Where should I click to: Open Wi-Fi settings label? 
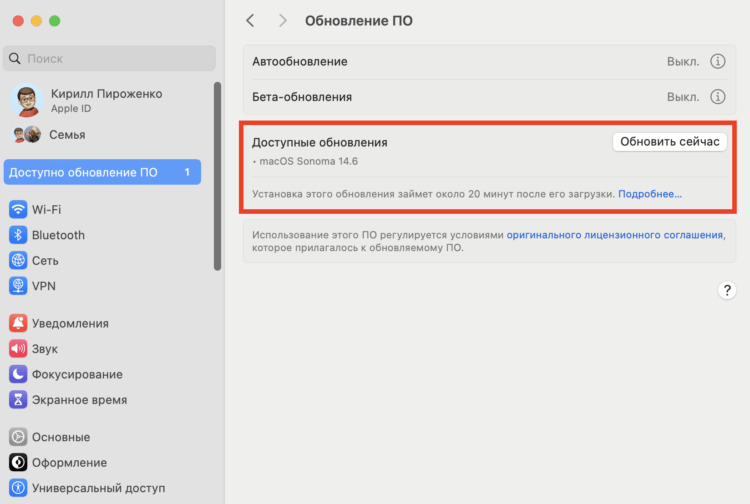(x=46, y=209)
